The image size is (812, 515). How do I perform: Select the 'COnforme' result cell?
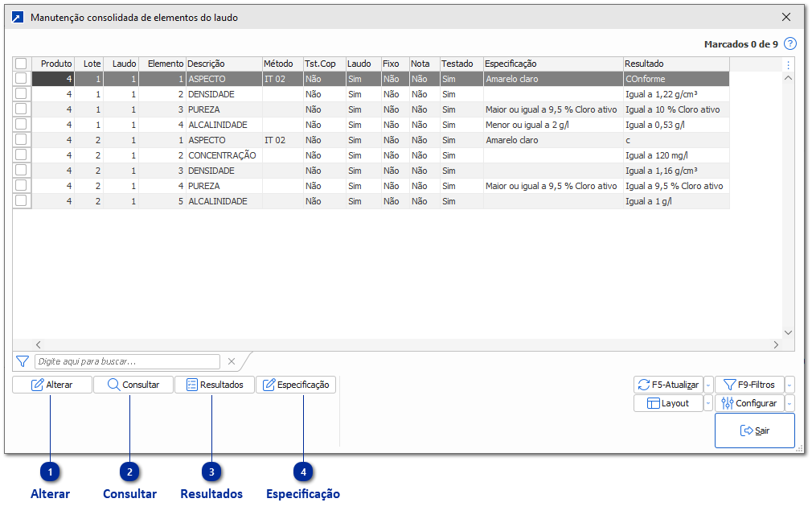click(676, 79)
